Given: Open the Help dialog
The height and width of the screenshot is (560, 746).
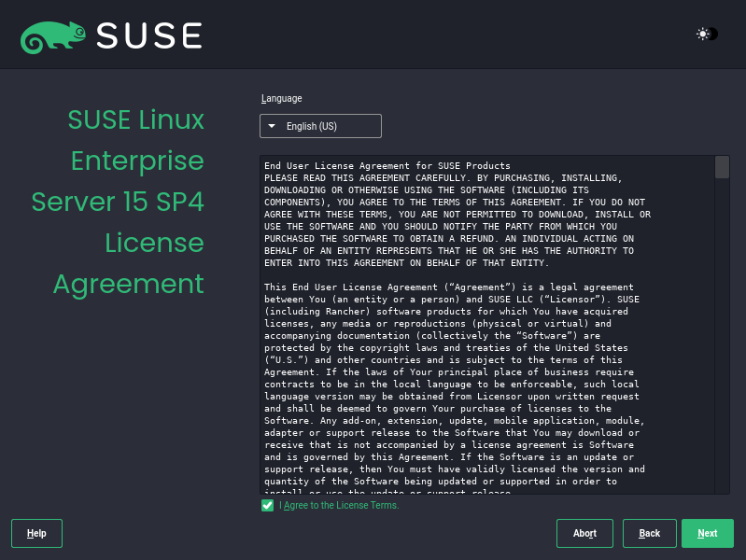Looking at the screenshot, I should 36,533.
